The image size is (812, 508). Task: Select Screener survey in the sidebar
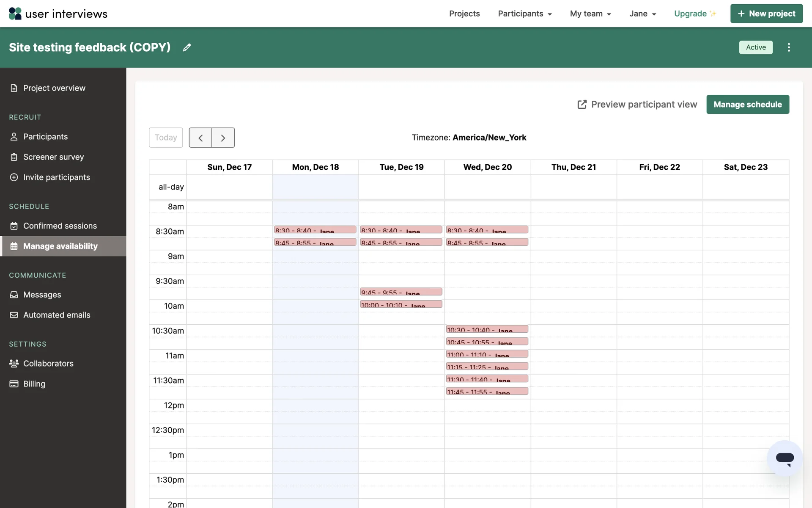pos(53,157)
